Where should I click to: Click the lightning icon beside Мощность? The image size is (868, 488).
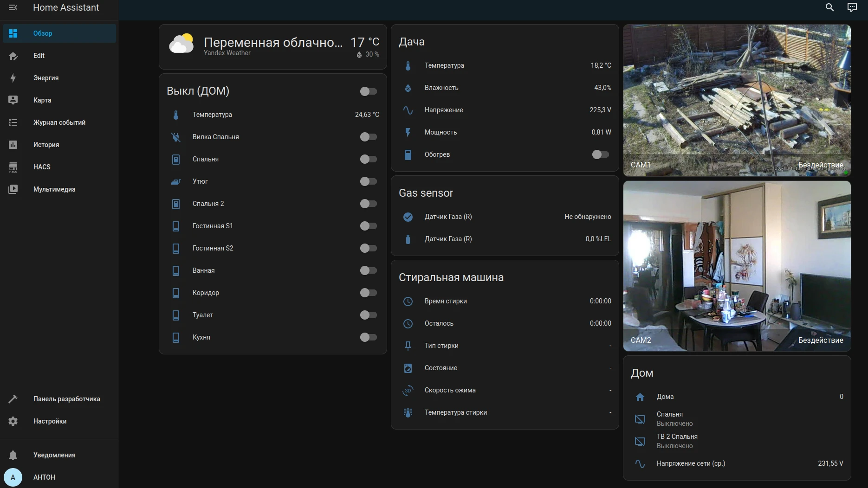(x=408, y=132)
